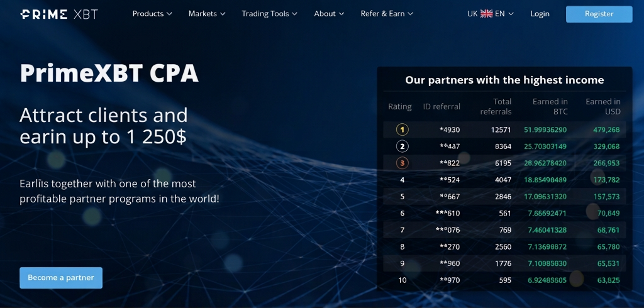
Task: Expand the Trading Tools chevron arrow
Action: click(294, 14)
